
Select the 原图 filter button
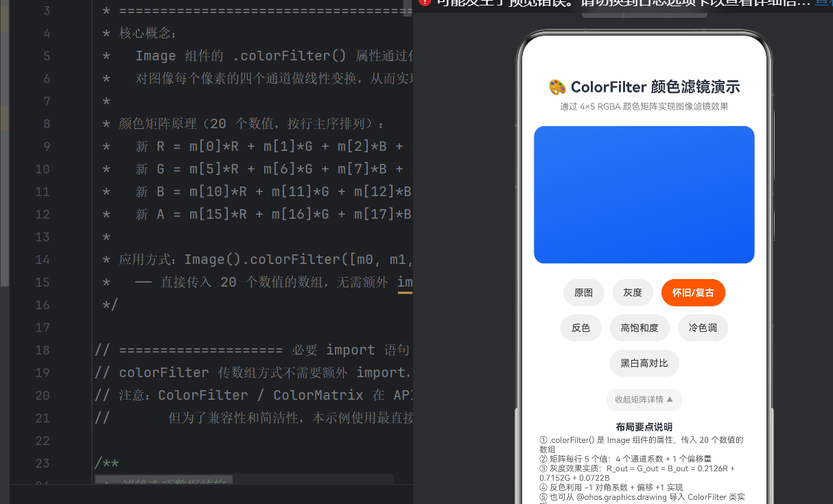(x=583, y=293)
